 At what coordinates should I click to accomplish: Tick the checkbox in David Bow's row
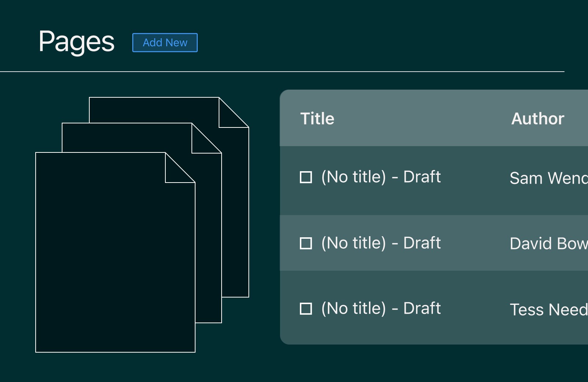[306, 243]
